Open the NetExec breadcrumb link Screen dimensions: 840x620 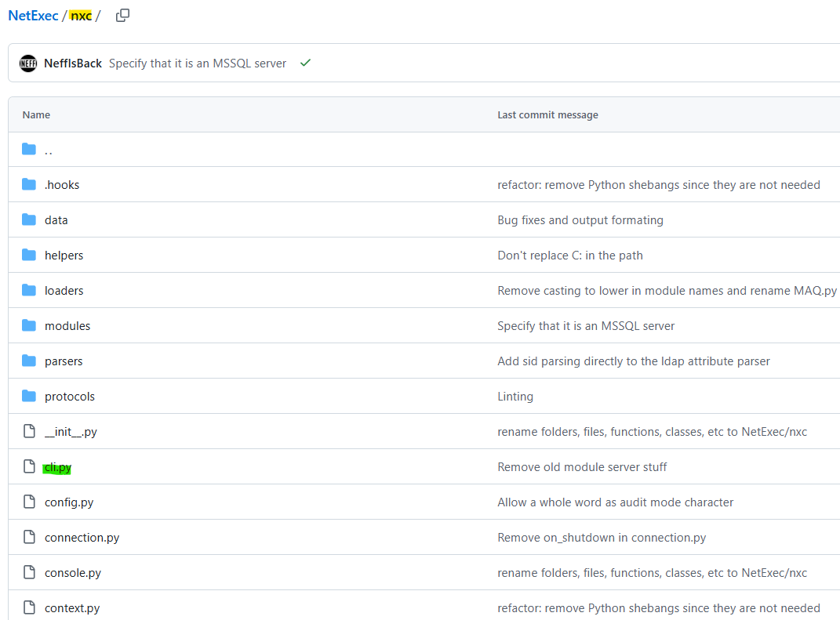click(33, 16)
